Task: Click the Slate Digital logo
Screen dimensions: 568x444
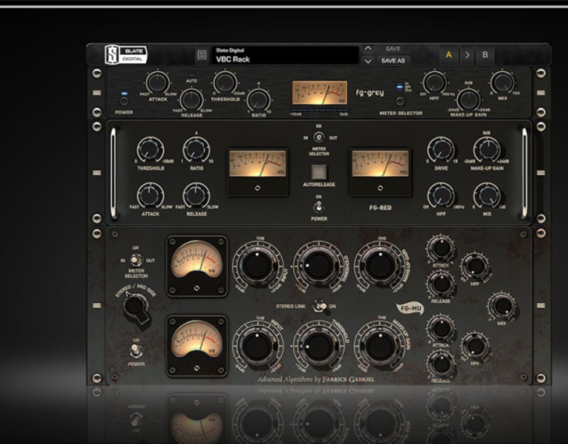Action: [126, 55]
